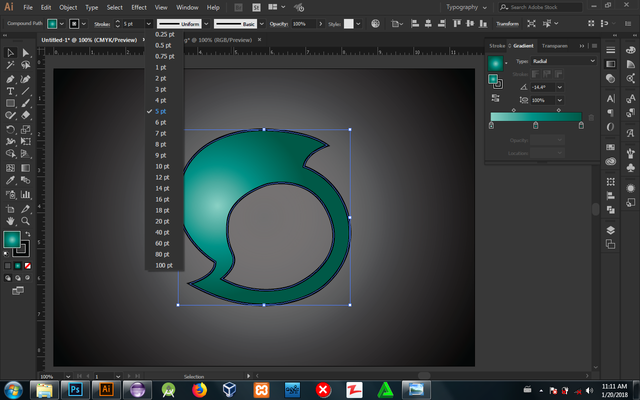Screen dimensions: 640x400
Task: Open the Effect menu
Action: point(138,7)
